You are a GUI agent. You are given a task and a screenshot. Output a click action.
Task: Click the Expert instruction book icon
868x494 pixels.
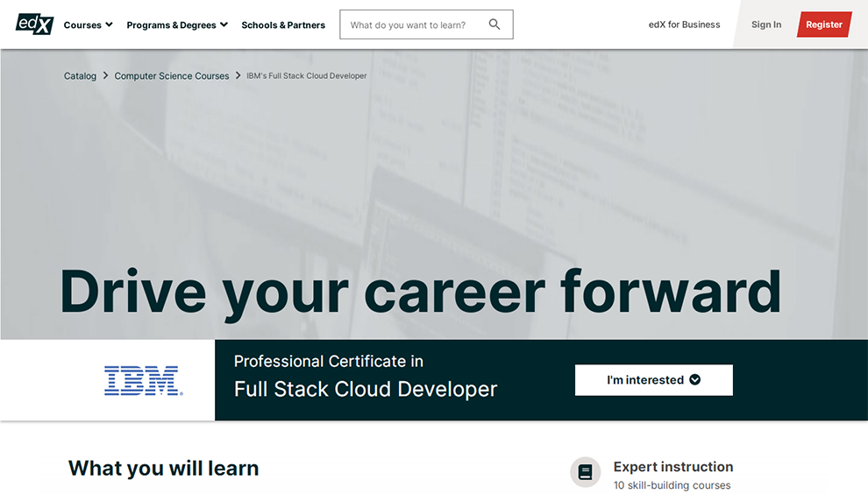[x=585, y=472]
